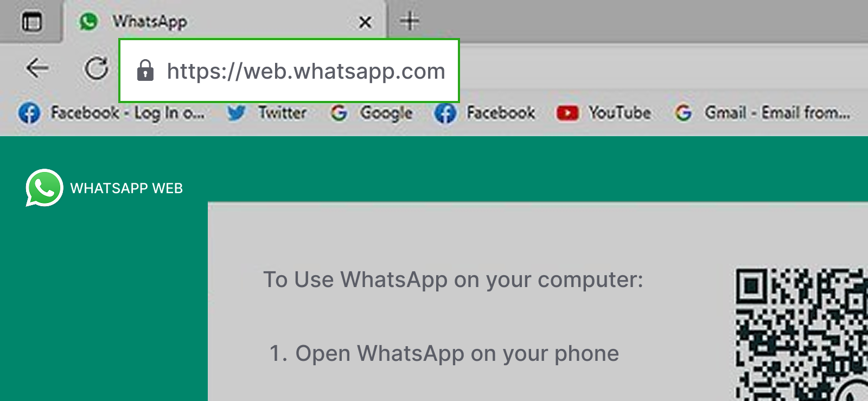Reload the page with the refresh icon
The width and height of the screenshot is (868, 401).
97,68
